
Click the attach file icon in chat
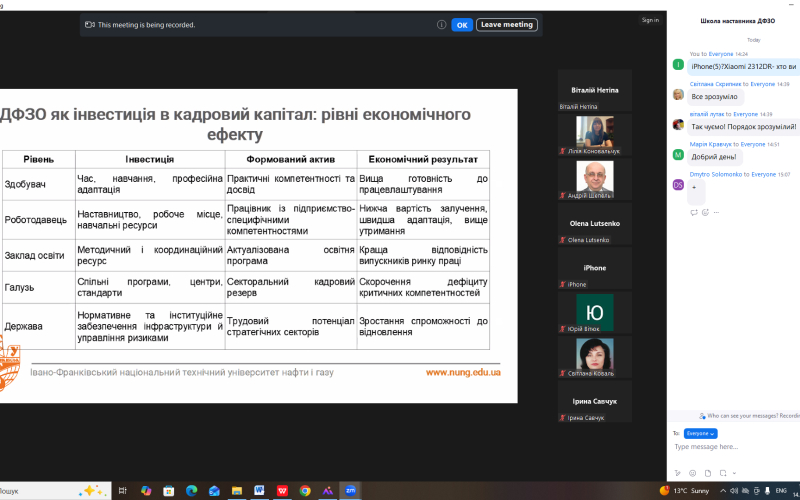coord(708,473)
